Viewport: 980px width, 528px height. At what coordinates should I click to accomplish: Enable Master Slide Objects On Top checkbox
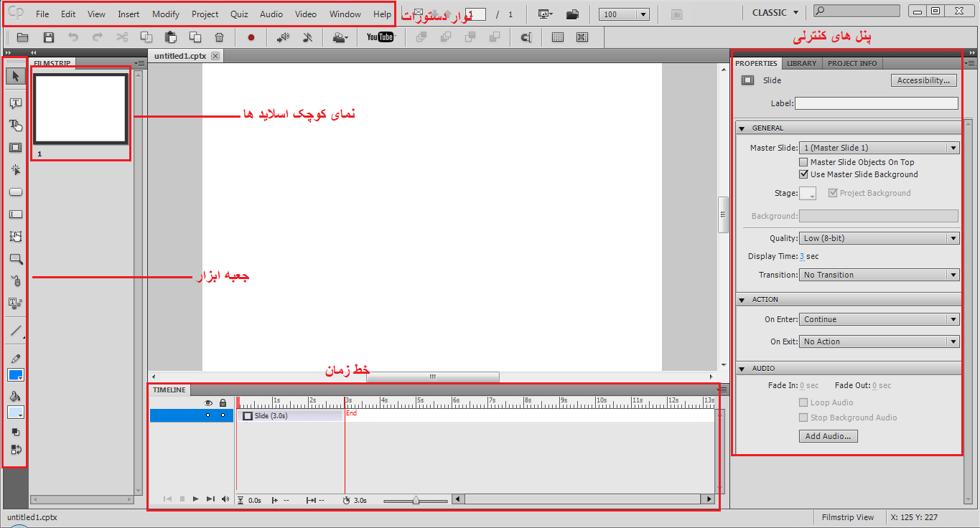click(804, 162)
